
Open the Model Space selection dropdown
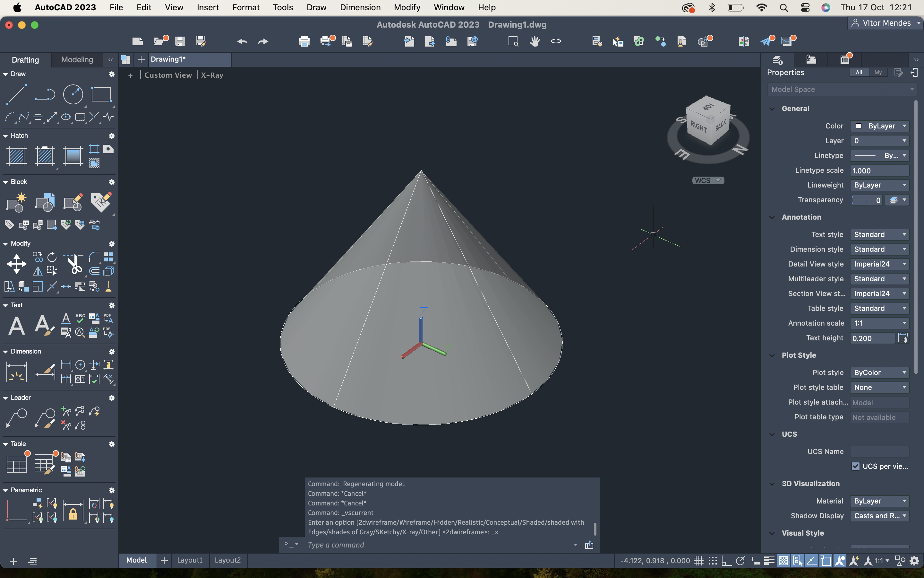pos(842,90)
